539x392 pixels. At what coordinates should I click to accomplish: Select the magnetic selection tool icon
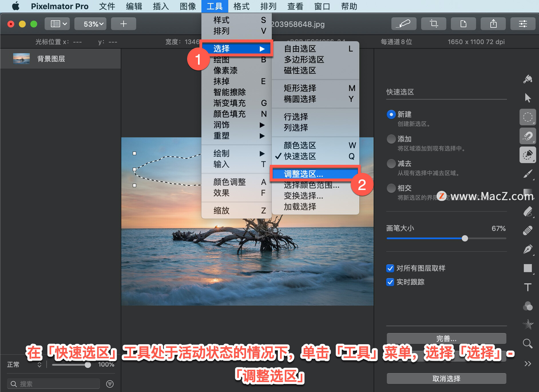[528, 136]
